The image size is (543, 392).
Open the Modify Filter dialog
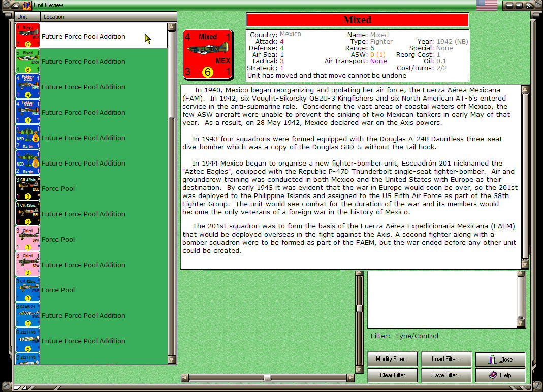[x=392, y=359]
